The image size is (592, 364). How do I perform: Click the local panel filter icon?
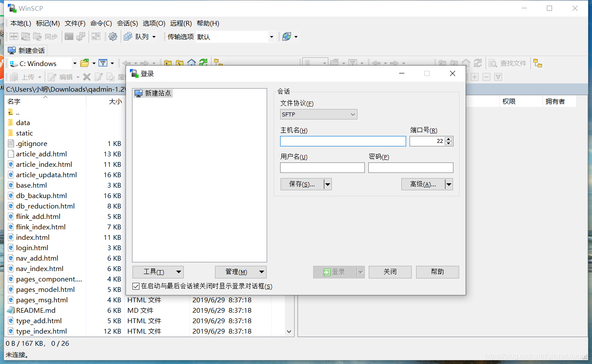(x=103, y=63)
